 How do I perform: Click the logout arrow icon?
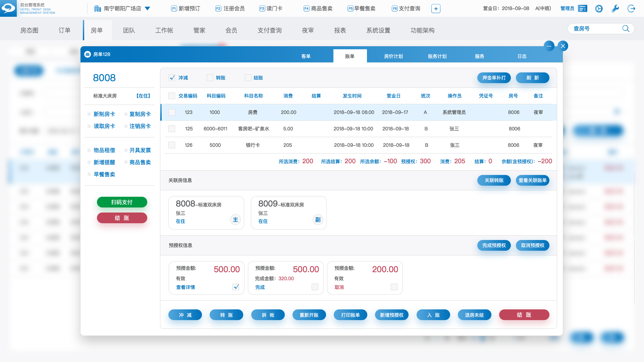631,9
